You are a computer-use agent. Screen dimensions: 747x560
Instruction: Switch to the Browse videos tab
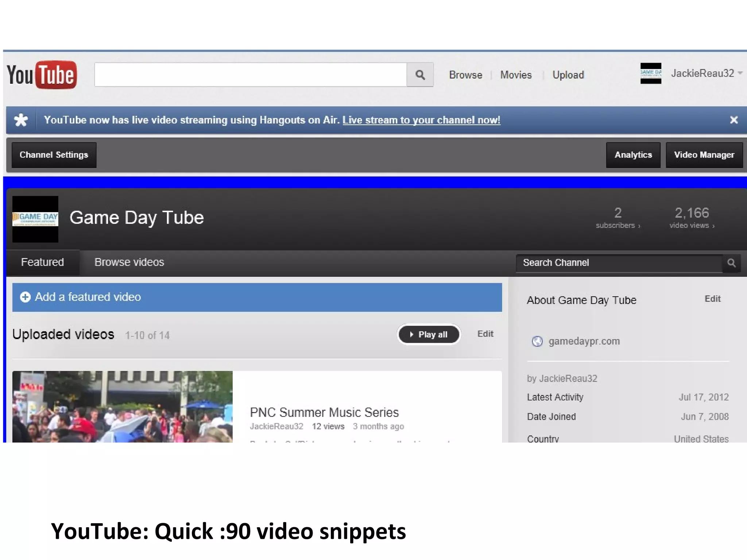point(129,262)
